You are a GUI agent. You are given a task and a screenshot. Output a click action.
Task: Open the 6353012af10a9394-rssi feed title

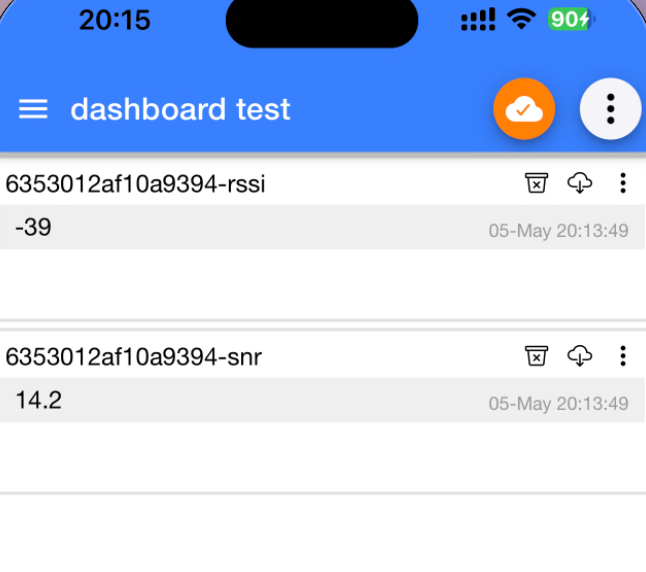click(135, 184)
